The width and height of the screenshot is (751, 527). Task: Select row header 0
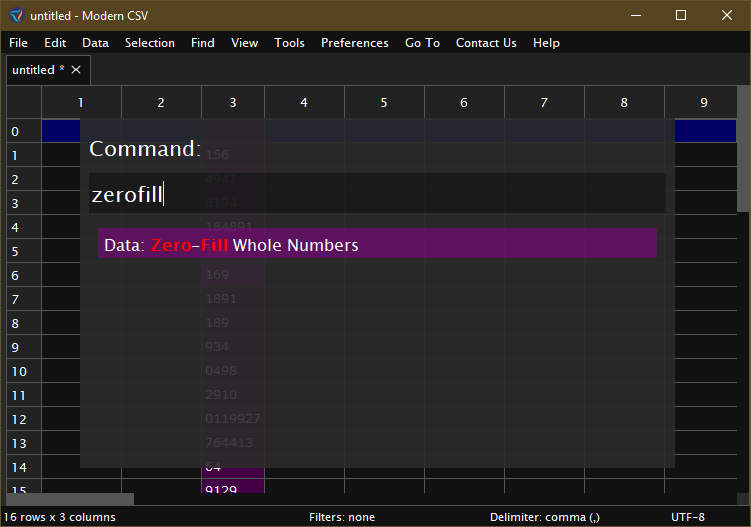24,131
